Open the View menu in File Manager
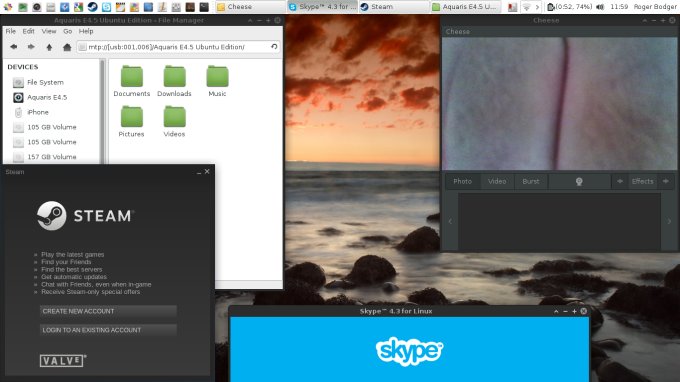Screen dimensions: 680x382 coord(49,31)
